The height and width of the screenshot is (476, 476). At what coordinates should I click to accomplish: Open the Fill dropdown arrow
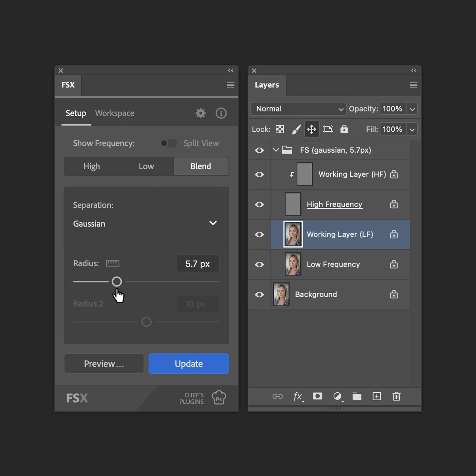coord(412,129)
